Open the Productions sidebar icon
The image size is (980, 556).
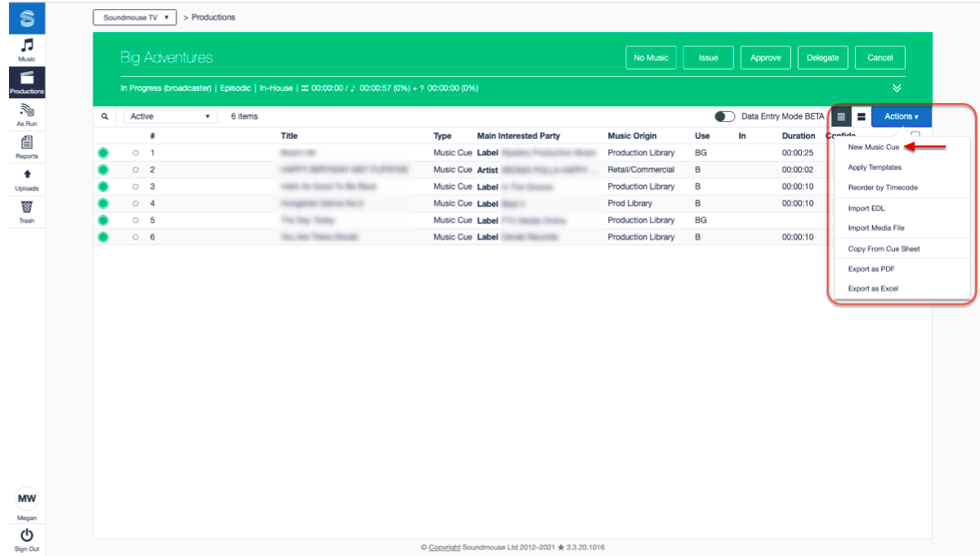coord(27,82)
